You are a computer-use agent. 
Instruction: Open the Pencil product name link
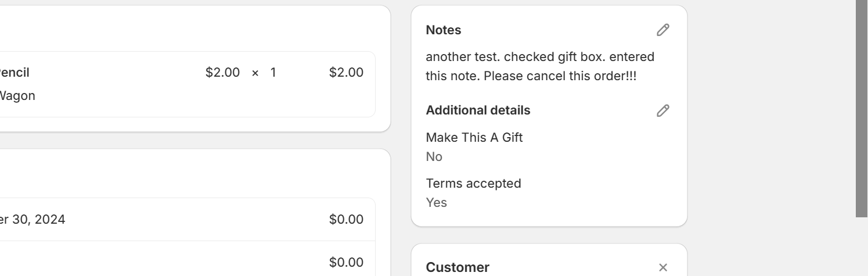15,73
